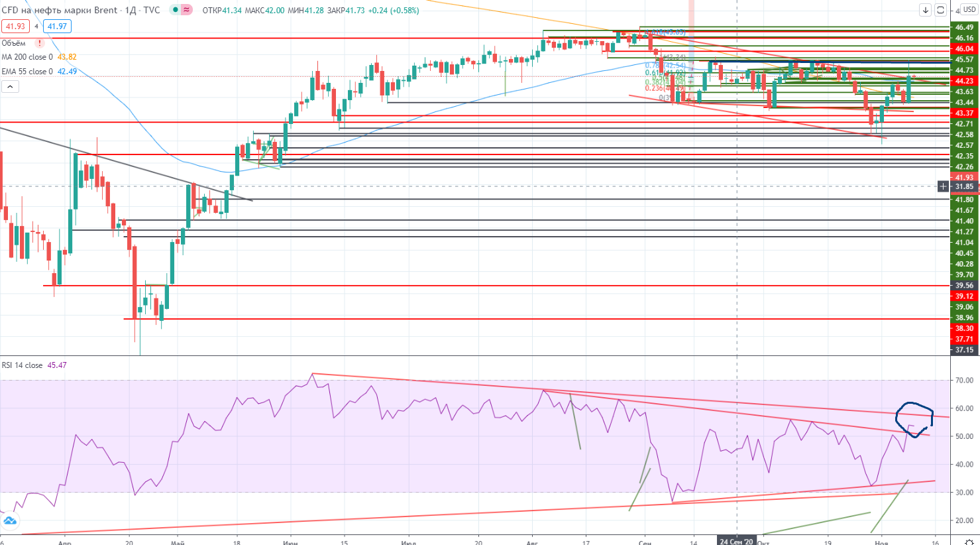Screen dimensions: 980x545
Task: Select the MA 200 close indicator label
Action: click(27, 57)
